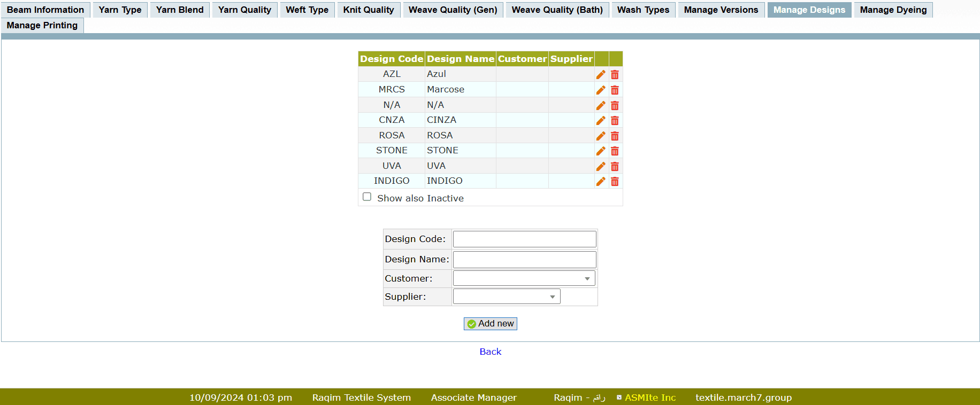The width and height of the screenshot is (980, 405).
Task: Switch to the Manage Dyeing tab
Action: [893, 10]
